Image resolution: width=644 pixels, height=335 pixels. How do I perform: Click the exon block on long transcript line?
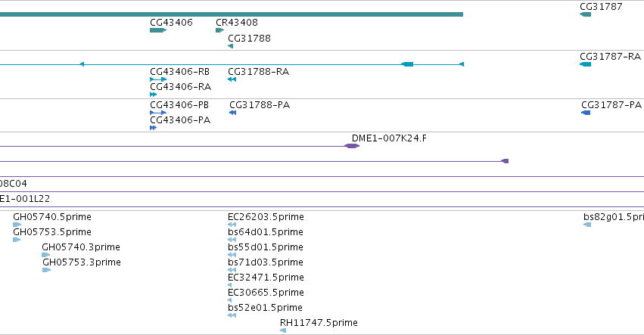tap(407, 64)
